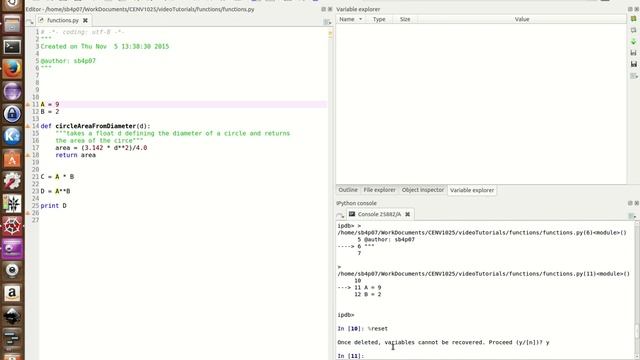Open the editor options menu

(x=327, y=22)
